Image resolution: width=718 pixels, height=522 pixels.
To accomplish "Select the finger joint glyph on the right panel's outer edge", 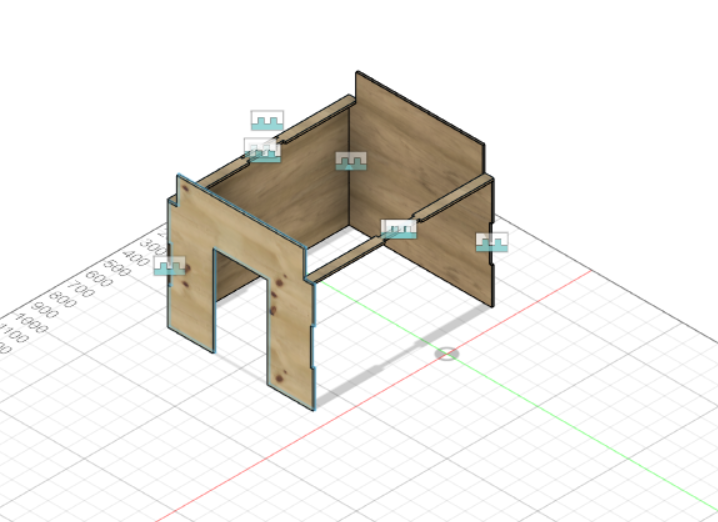I will [x=492, y=242].
